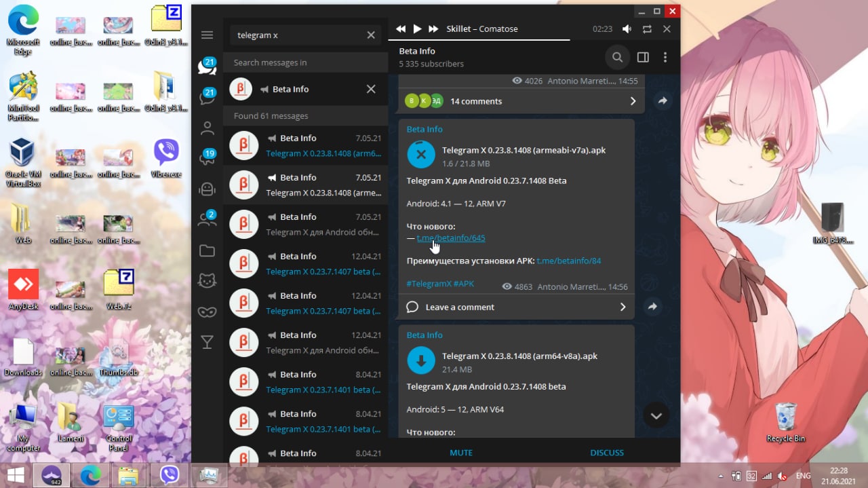Seek within the audio progress bar
868x488 pixels.
tap(534, 41)
